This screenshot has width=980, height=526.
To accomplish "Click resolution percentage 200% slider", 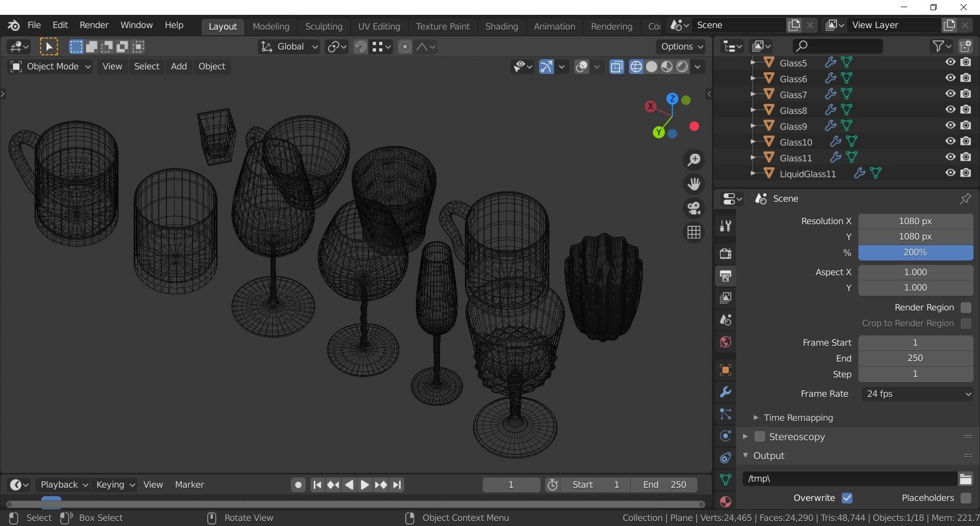I will coord(915,252).
